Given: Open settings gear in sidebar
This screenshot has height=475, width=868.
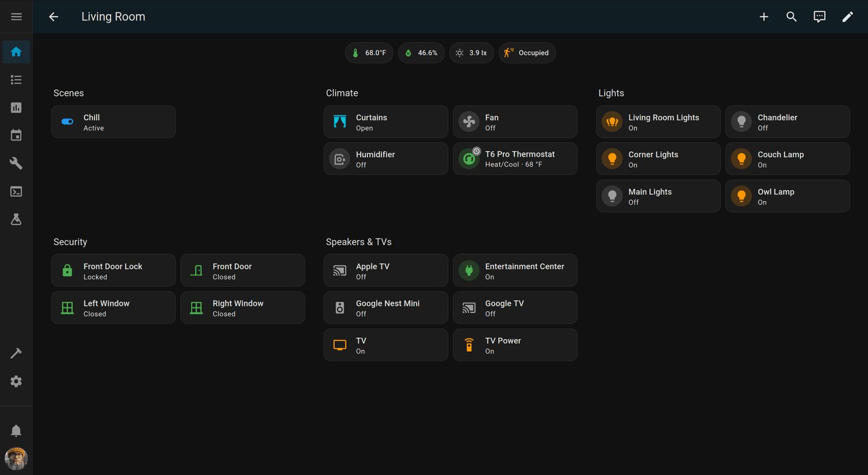Looking at the screenshot, I should [16, 381].
